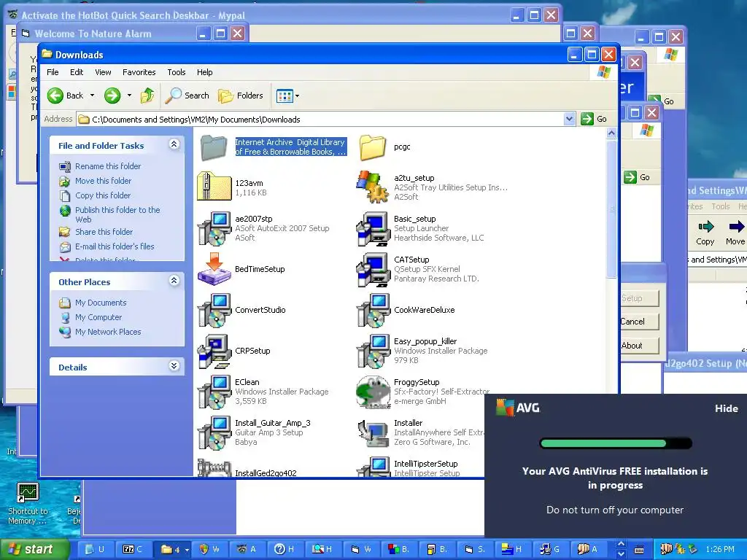Go back using the Back arrow button
The image size is (747, 560).
(66, 96)
